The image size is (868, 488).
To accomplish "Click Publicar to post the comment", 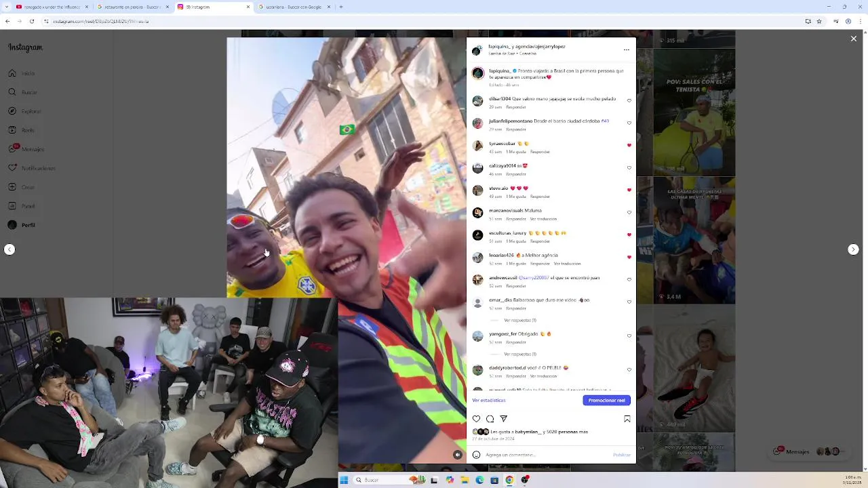I will [x=622, y=455].
